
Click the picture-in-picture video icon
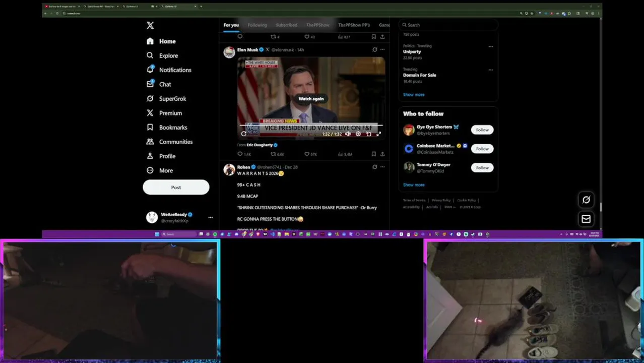369,134
